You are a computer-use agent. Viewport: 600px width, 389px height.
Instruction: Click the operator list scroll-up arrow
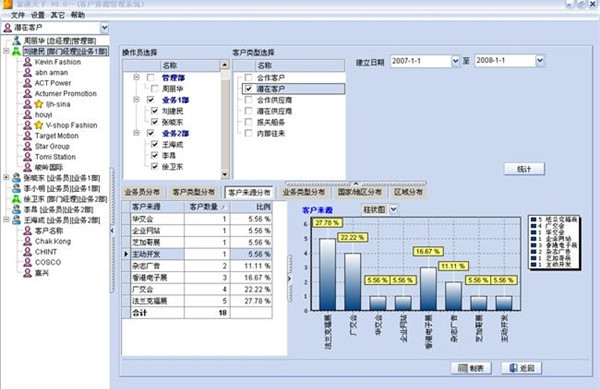[225, 65]
